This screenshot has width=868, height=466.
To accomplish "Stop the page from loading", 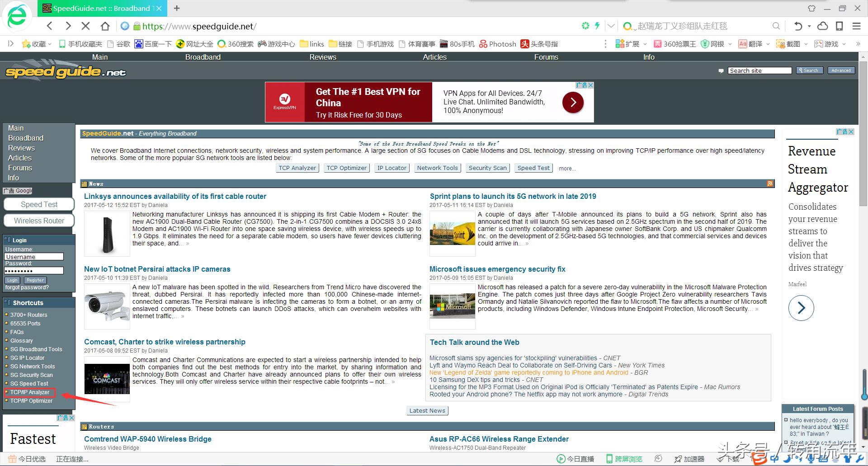I will click(86, 26).
